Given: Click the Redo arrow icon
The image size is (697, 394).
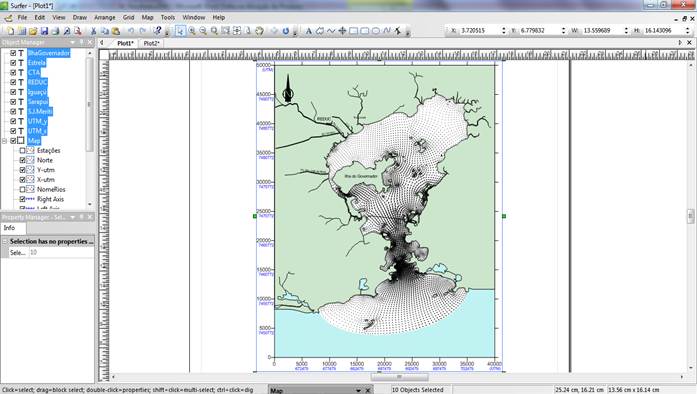Looking at the screenshot, I should click(x=143, y=31).
